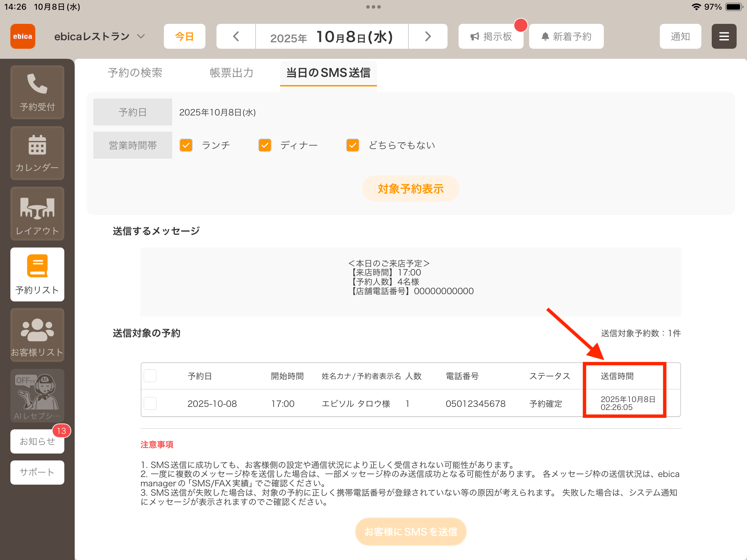Open 予約受付 phone reservation intake

point(37,92)
